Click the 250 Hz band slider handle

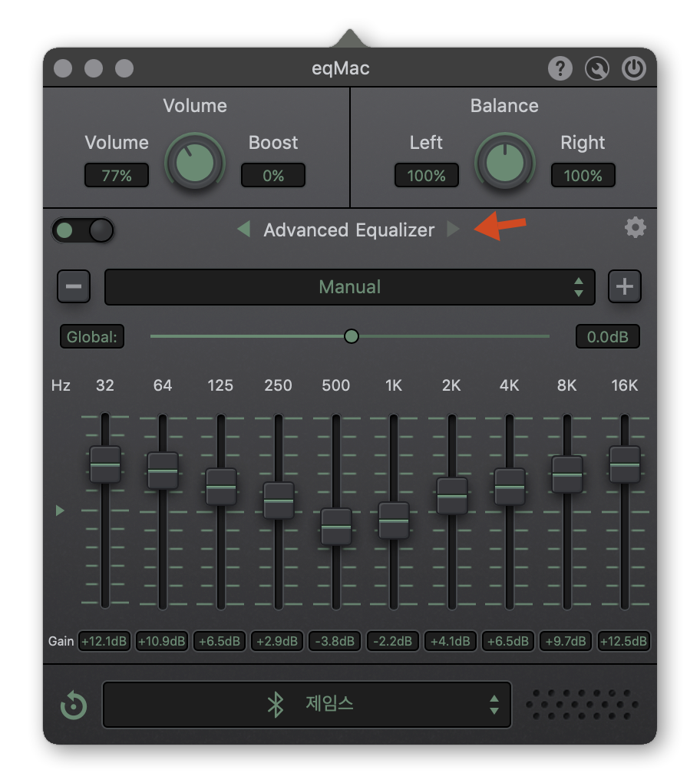[x=279, y=501]
